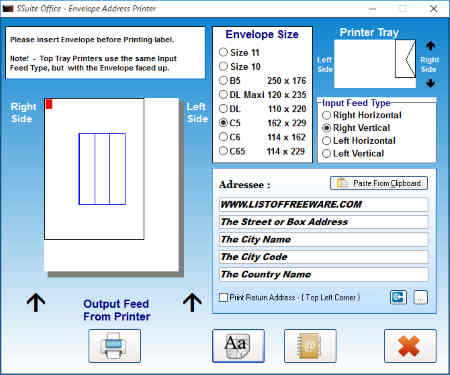Viewport: 450px width, 375px height.
Task: Click the down arrow beside the Printer Tray
Action: point(430,83)
